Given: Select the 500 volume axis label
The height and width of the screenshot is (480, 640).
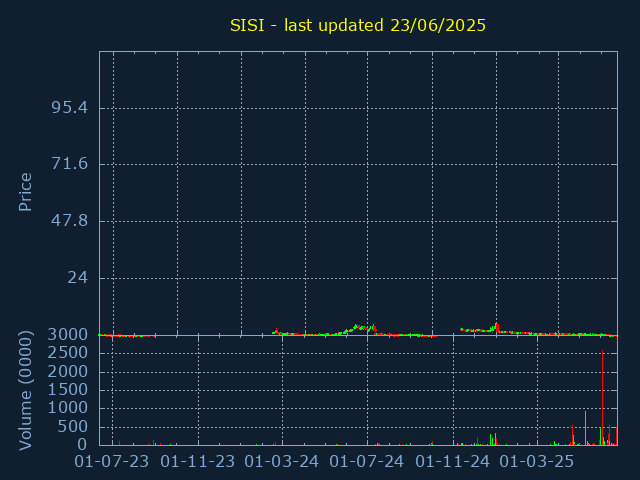Looking at the screenshot, I should pyautogui.click(x=73, y=427).
